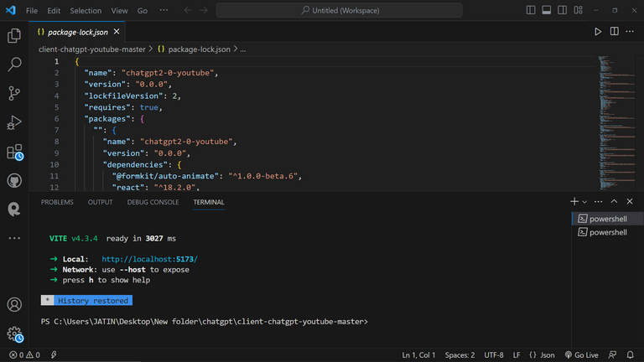Click the Run play icon in editor toolbar
The image size is (644, 362).
tap(598, 32)
